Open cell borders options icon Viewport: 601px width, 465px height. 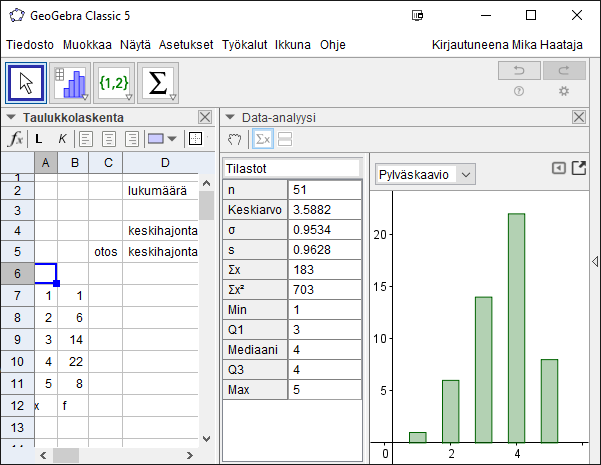pos(195,139)
